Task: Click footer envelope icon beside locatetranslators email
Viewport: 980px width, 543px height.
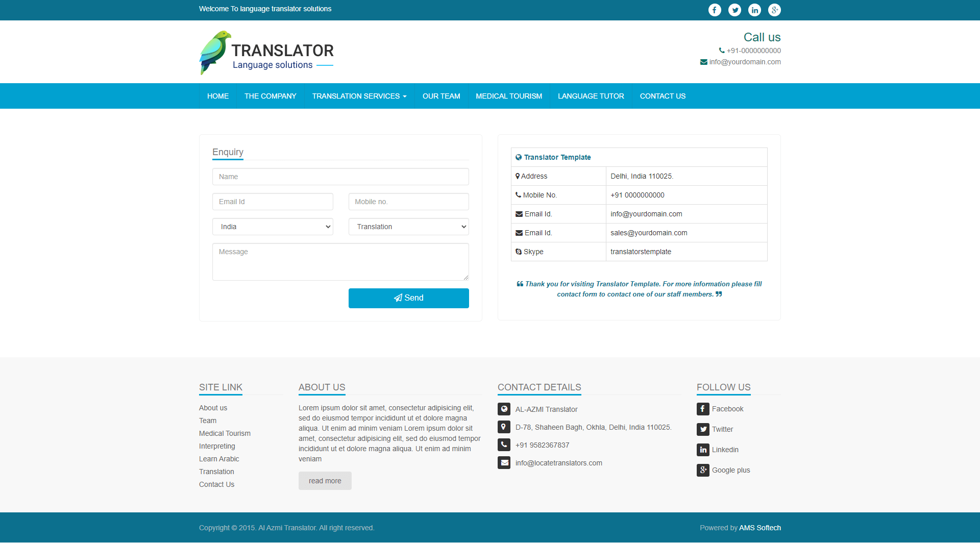Action: point(504,463)
